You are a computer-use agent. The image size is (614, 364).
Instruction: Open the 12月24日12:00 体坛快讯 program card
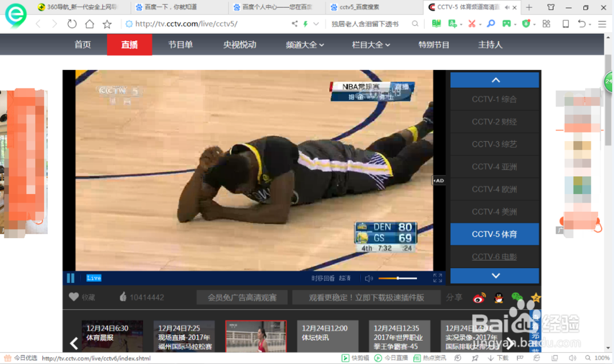pos(327,336)
